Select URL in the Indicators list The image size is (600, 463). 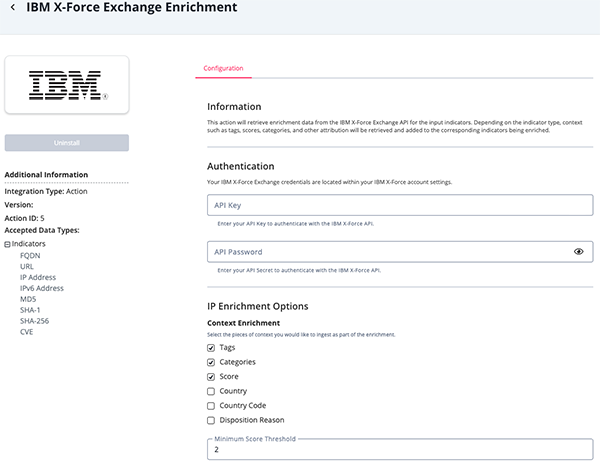[x=27, y=266]
